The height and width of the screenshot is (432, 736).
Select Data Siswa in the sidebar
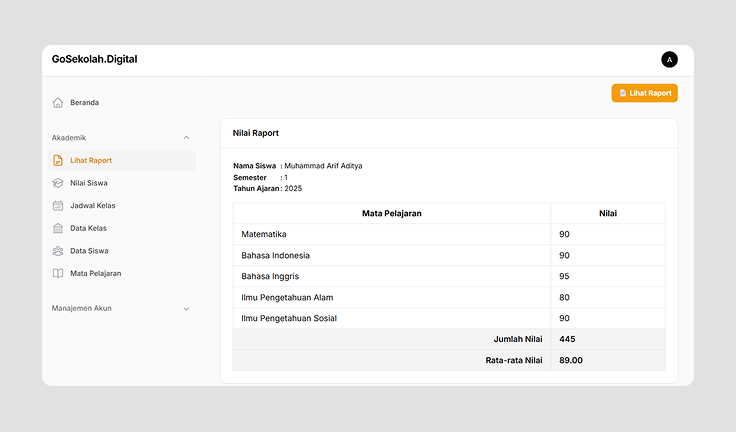[89, 251]
